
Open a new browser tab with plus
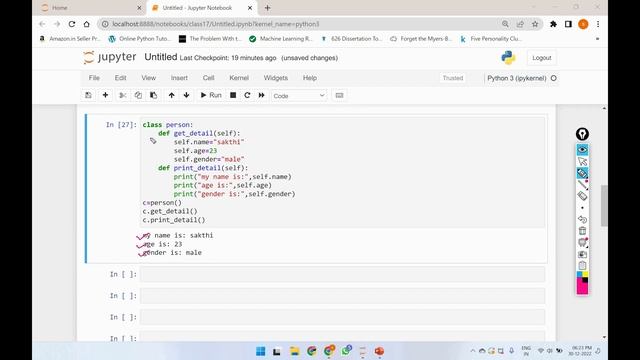(267, 8)
